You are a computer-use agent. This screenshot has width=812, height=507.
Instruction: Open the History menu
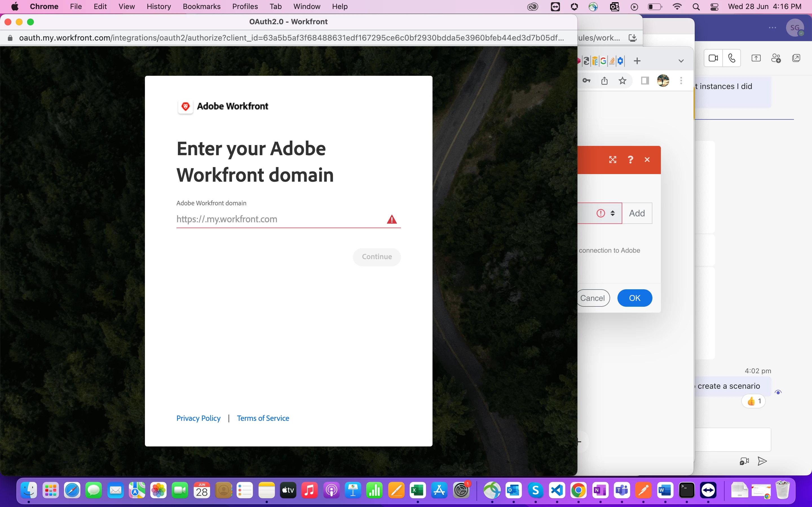click(159, 6)
